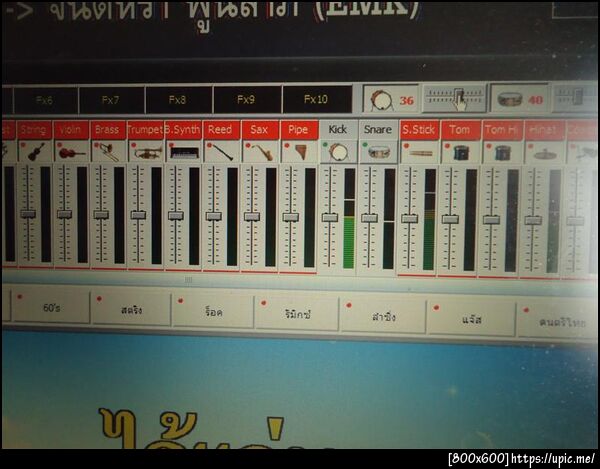Click the Kick channel level meter

[349, 218]
